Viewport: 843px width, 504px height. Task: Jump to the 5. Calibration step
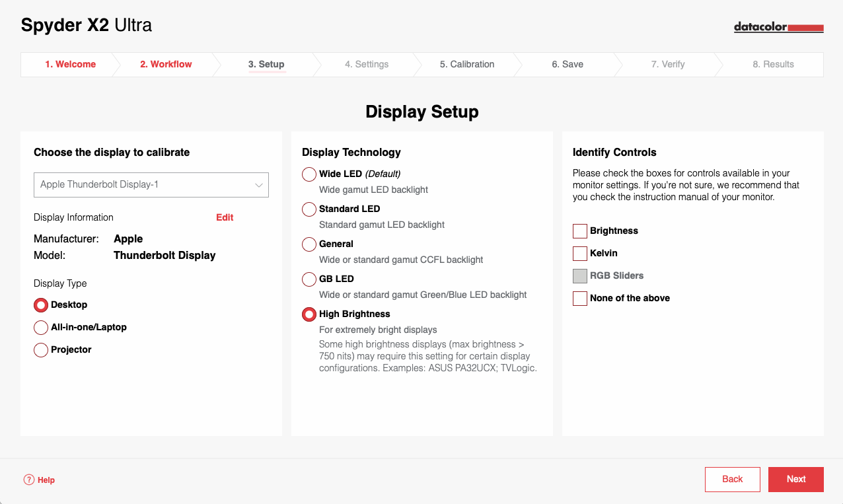coord(467,64)
